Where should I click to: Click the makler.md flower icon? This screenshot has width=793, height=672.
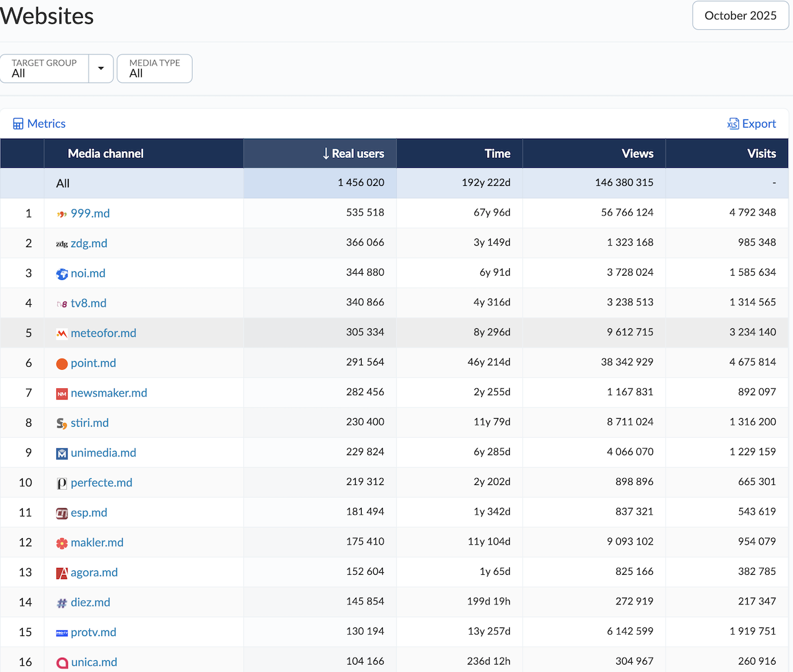62,543
